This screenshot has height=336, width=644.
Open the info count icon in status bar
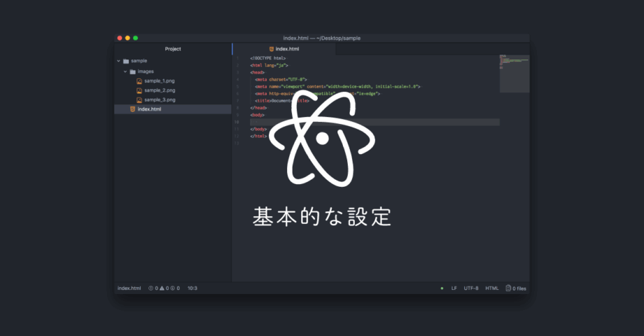172,288
